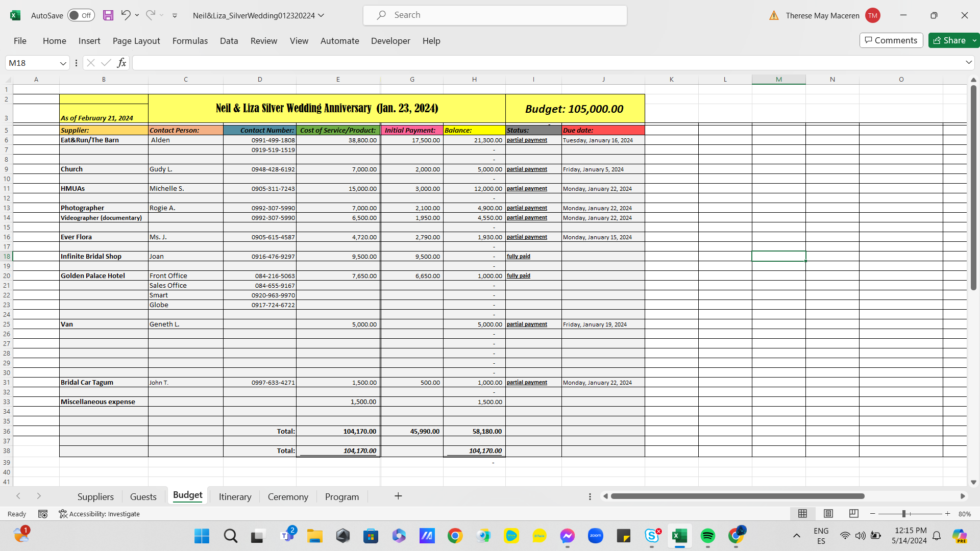
Task: Click the macro recording status icon
Action: point(43,514)
